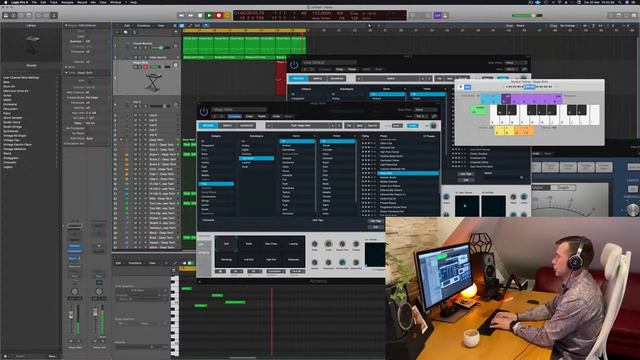Click yellow octave key in Musical Typing
The width and height of the screenshot is (640, 360).
[x=504, y=131]
